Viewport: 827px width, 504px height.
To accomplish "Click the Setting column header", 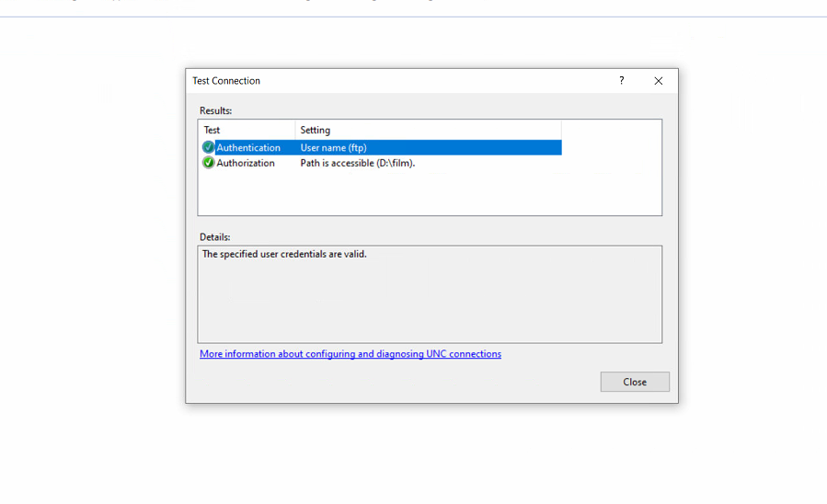I will (316, 130).
